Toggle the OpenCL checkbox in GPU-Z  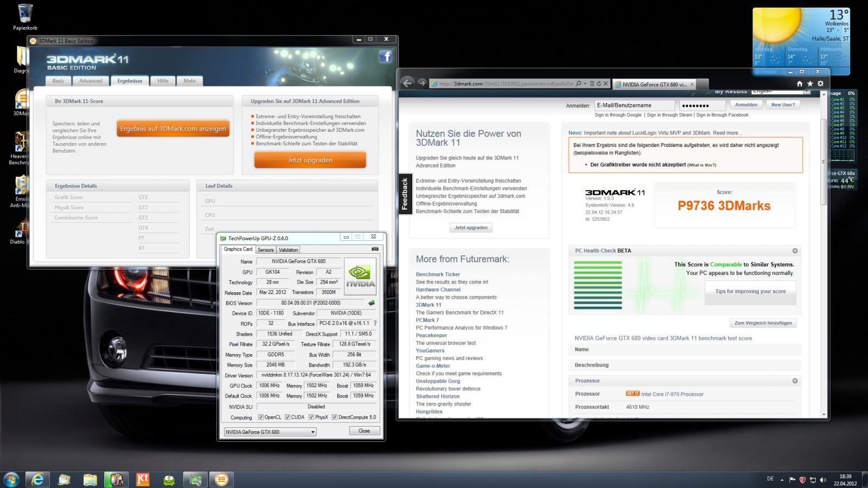261,417
